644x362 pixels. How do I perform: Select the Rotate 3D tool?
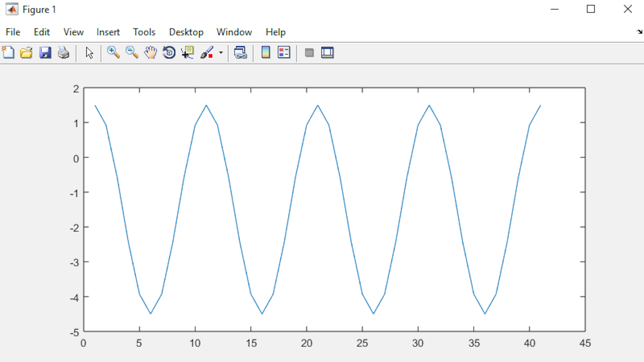(x=169, y=52)
